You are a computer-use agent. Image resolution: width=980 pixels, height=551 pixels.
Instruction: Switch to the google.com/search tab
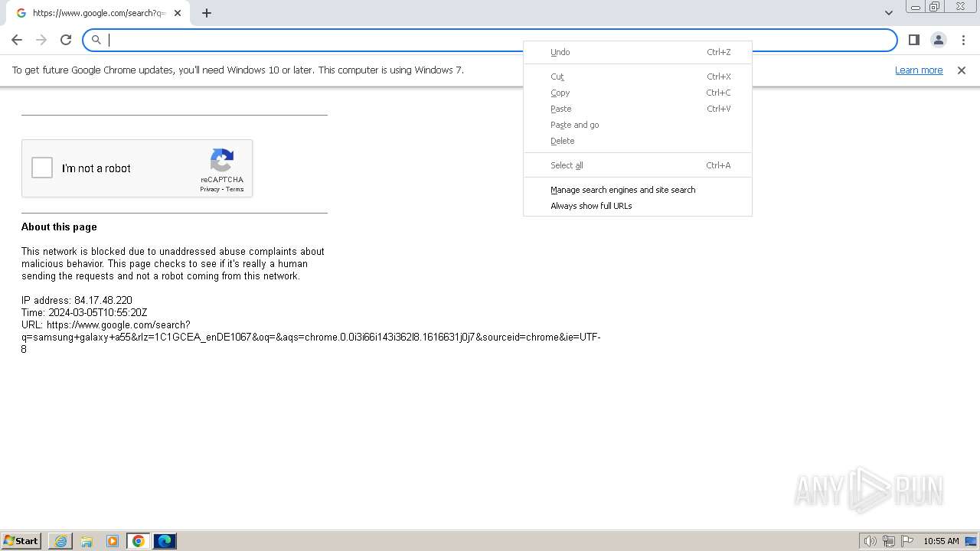tap(98, 13)
